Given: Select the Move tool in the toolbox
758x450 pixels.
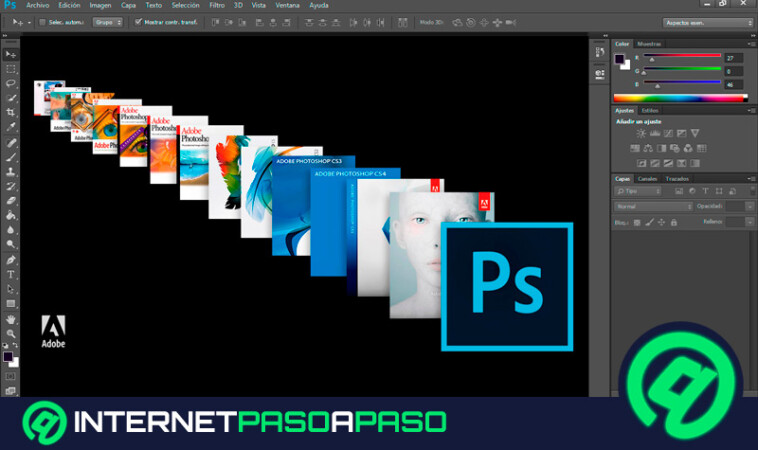Looking at the screenshot, I should pyautogui.click(x=11, y=53).
